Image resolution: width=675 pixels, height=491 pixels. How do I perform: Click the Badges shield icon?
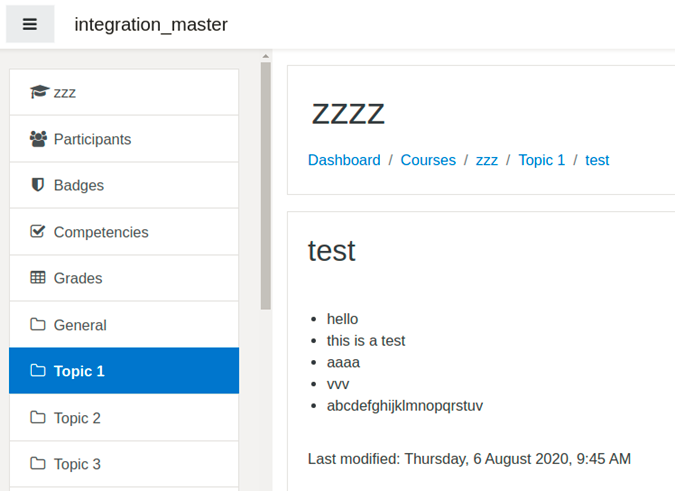(x=38, y=185)
